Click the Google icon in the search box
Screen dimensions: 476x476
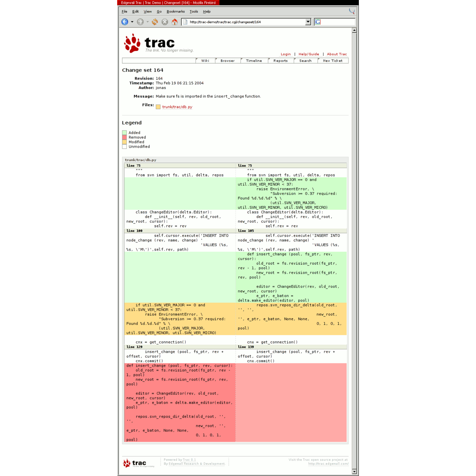[x=317, y=22]
